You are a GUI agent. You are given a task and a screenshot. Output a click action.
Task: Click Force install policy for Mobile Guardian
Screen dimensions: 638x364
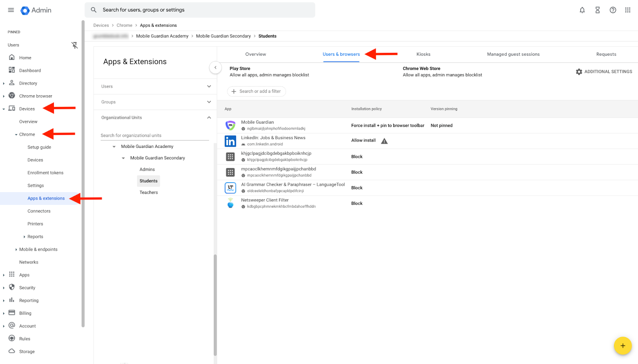click(388, 126)
